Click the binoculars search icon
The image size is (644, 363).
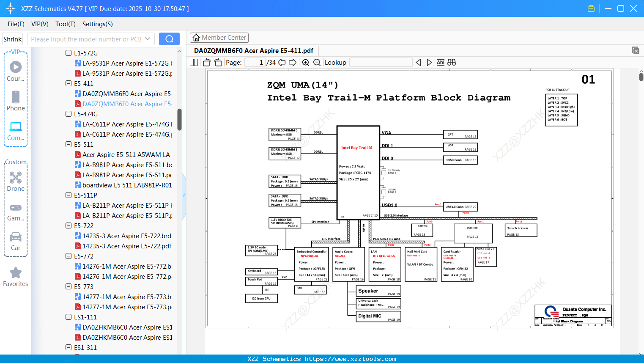point(452,62)
